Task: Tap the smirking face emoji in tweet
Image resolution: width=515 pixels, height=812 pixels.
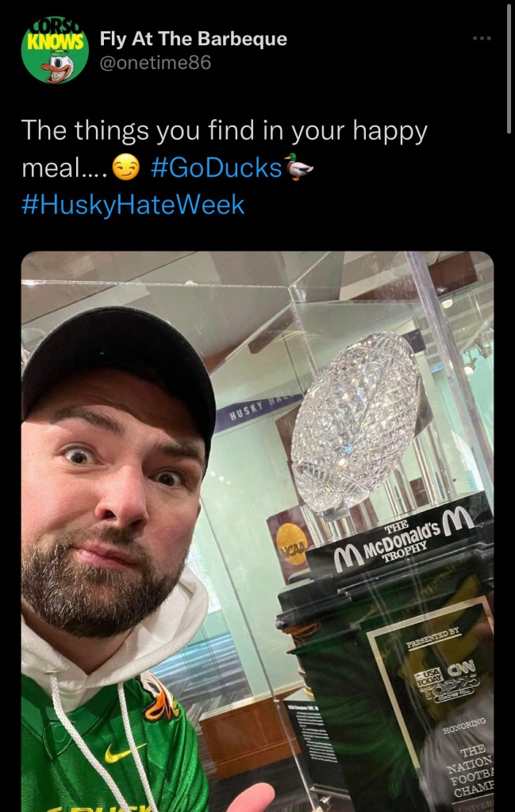Action: click(x=126, y=168)
